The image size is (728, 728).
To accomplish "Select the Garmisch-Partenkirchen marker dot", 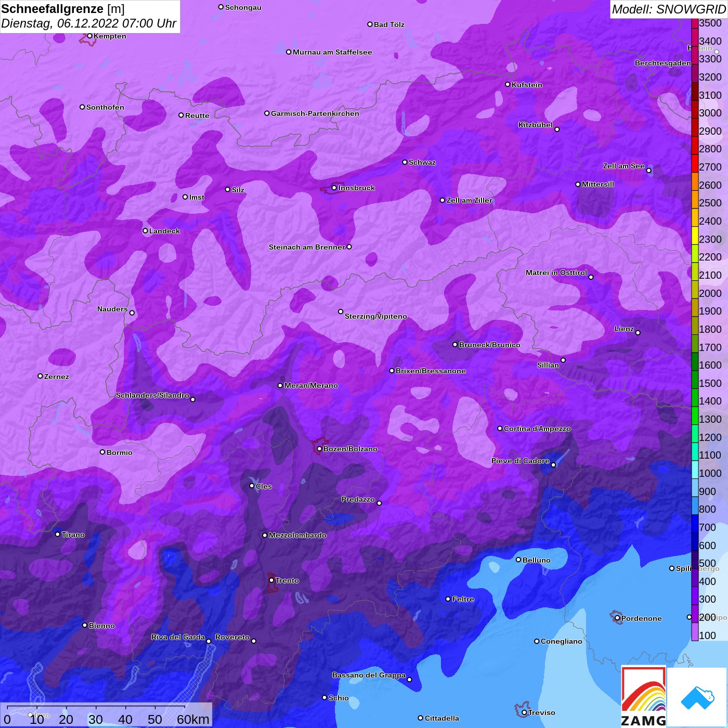I will point(267,113).
